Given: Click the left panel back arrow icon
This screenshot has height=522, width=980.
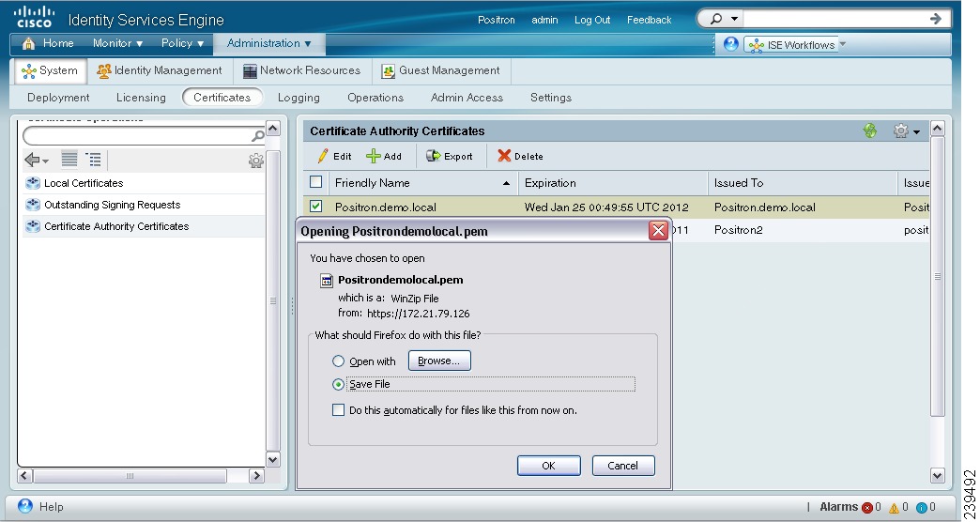Looking at the screenshot, I should pos(32,160).
